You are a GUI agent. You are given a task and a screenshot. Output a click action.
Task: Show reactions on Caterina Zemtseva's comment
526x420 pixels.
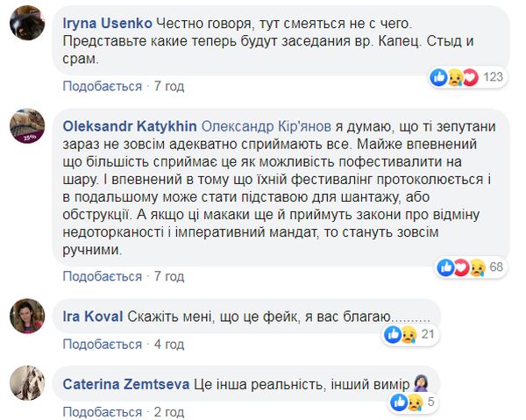[416, 402]
